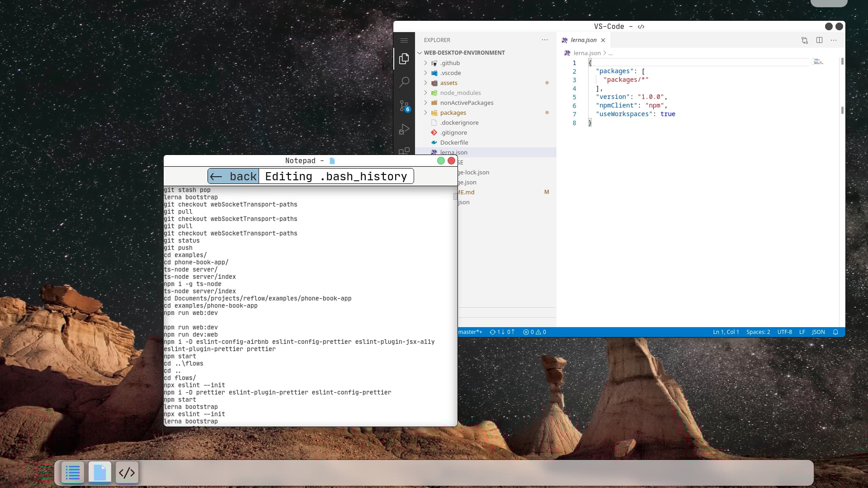Click the Explorer icon in VS Code sidebar

(x=404, y=58)
